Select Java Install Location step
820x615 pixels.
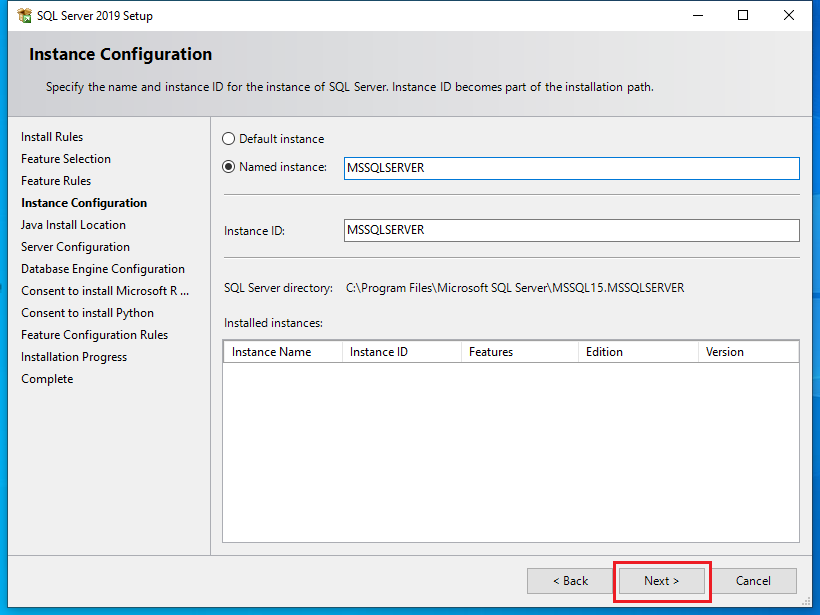pyautogui.click(x=73, y=225)
